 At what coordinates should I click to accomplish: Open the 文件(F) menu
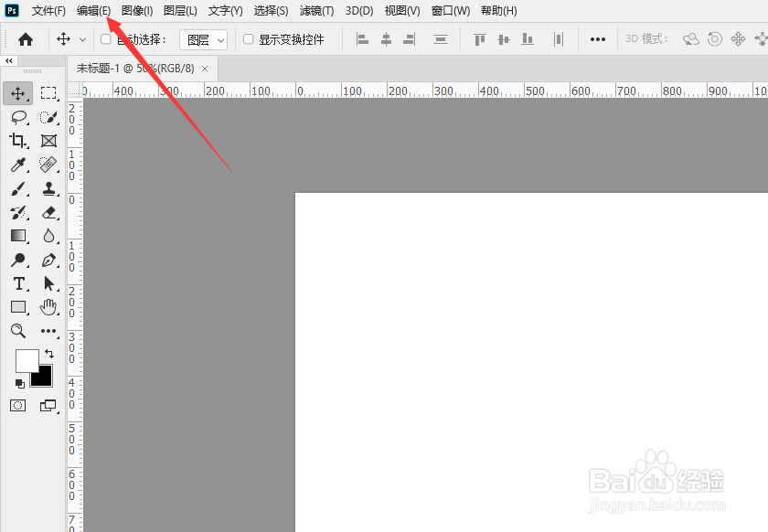[48, 10]
